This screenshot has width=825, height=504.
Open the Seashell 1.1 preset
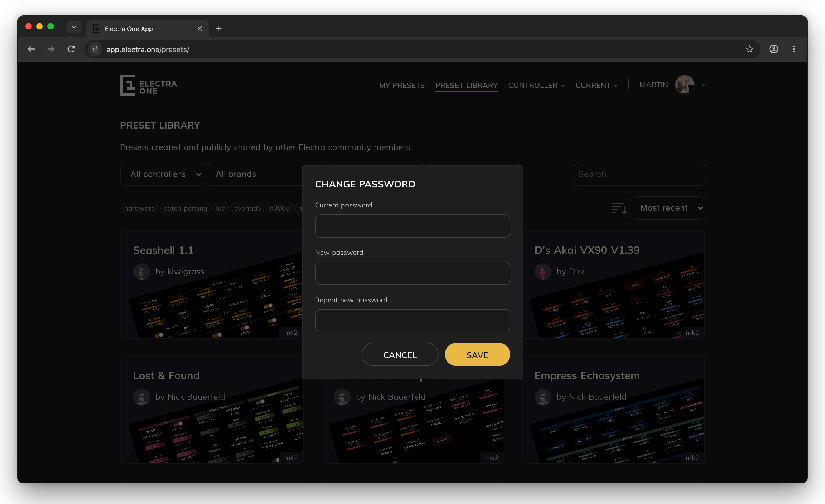click(x=163, y=250)
